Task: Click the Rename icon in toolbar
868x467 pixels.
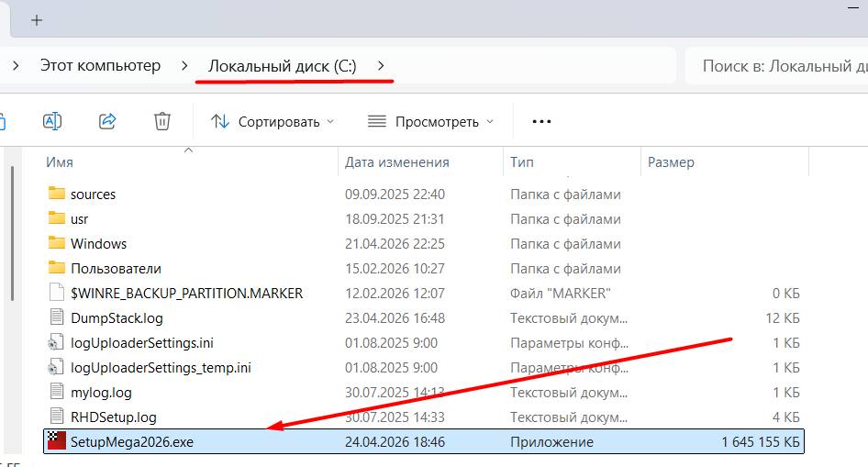Action: [x=52, y=121]
